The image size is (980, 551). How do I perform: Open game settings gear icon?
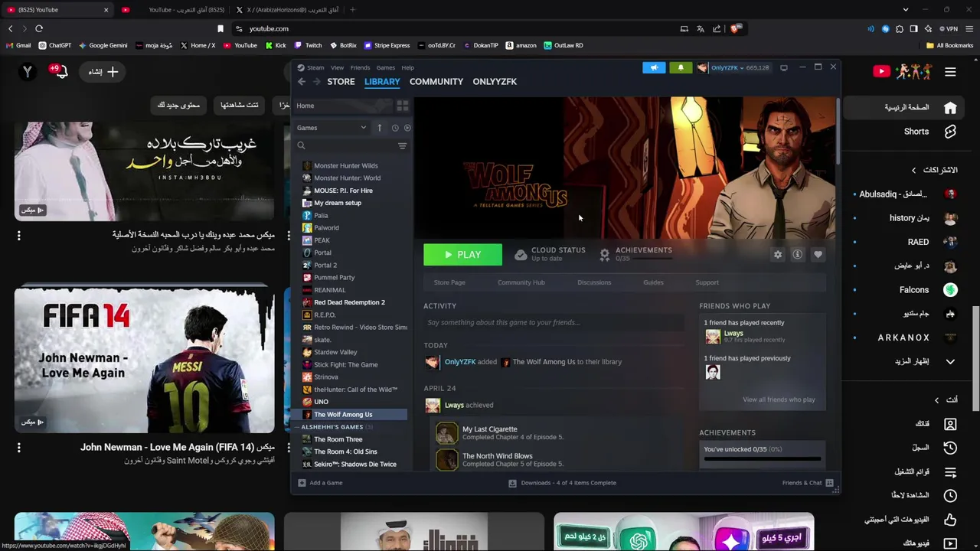(778, 255)
